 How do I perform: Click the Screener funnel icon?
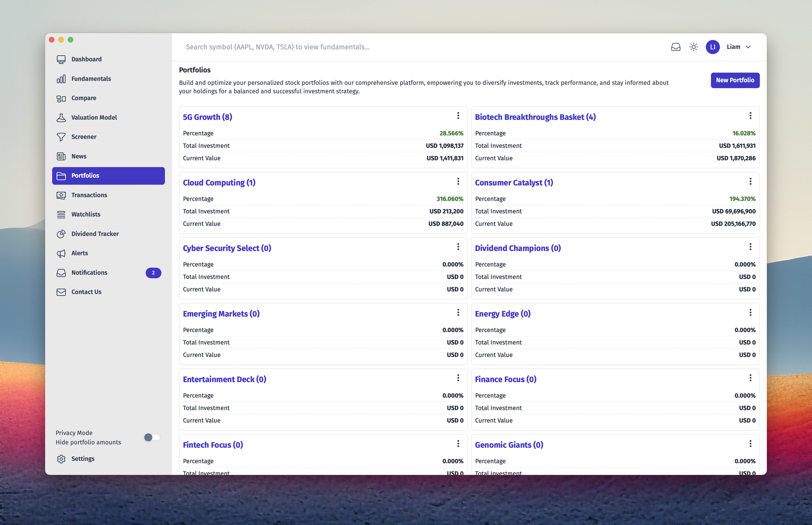click(x=61, y=137)
